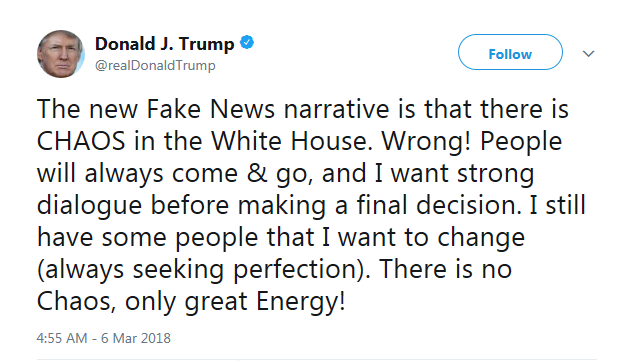Open the Donald J. Trump display name
Image resolution: width=634 pixels, height=361 pixels.
click(165, 44)
